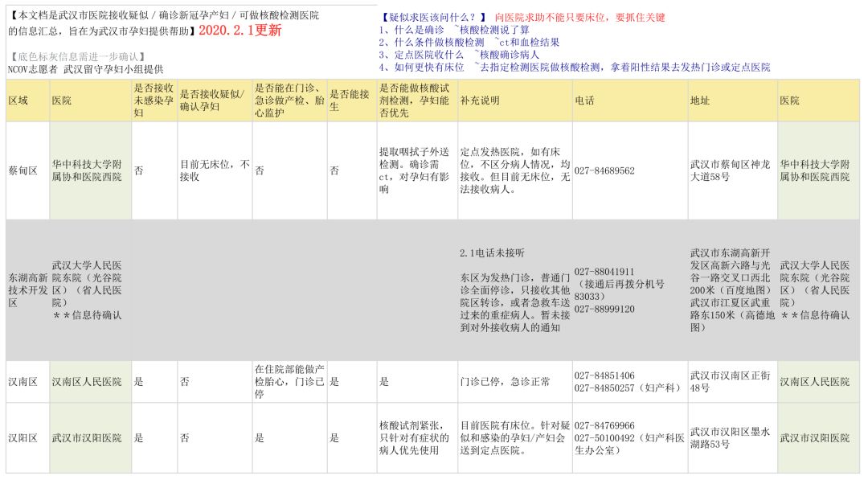Viewport: 868px width, 480px height.
Task: Click the phone cell starting 027-88041911
Action: (630, 290)
